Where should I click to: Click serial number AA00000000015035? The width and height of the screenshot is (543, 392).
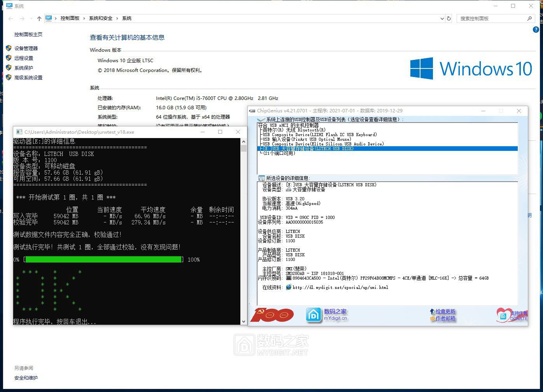pos(304,222)
